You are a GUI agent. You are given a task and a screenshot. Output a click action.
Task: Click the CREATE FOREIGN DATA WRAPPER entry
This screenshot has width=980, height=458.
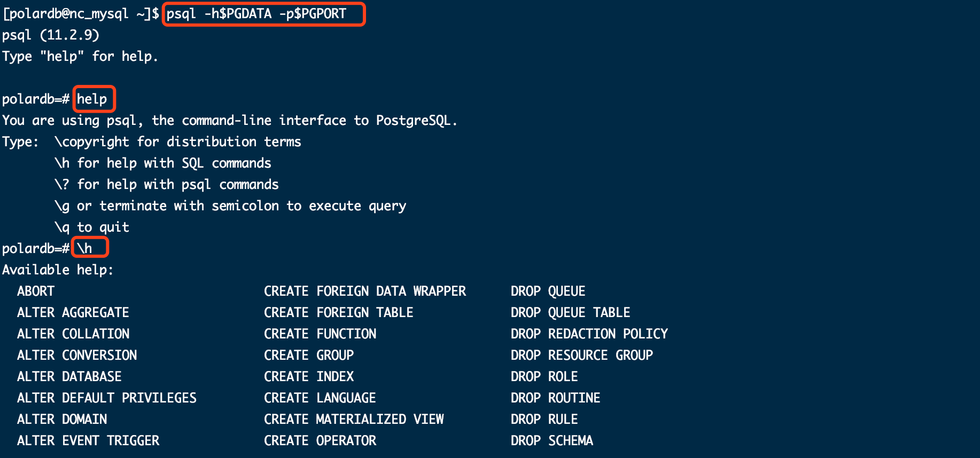click(365, 291)
